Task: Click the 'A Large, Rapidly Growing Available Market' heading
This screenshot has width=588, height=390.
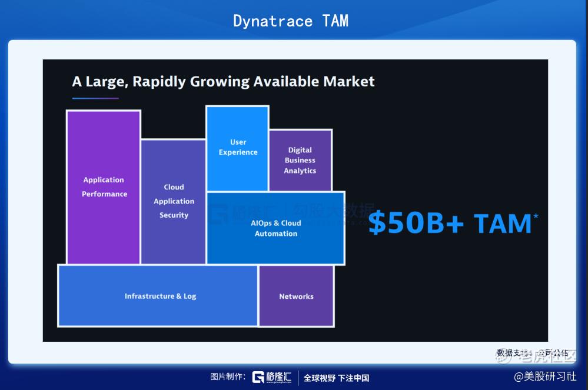Action: tap(223, 82)
